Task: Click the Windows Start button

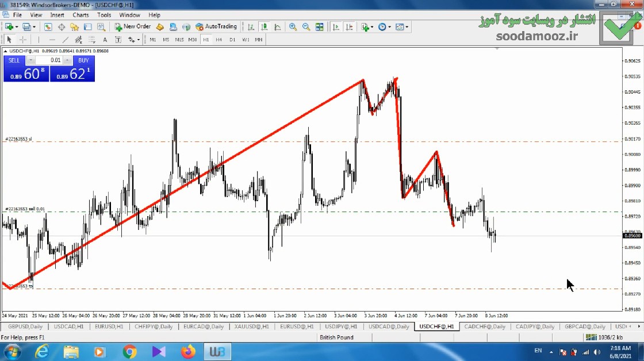Action: point(12,352)
